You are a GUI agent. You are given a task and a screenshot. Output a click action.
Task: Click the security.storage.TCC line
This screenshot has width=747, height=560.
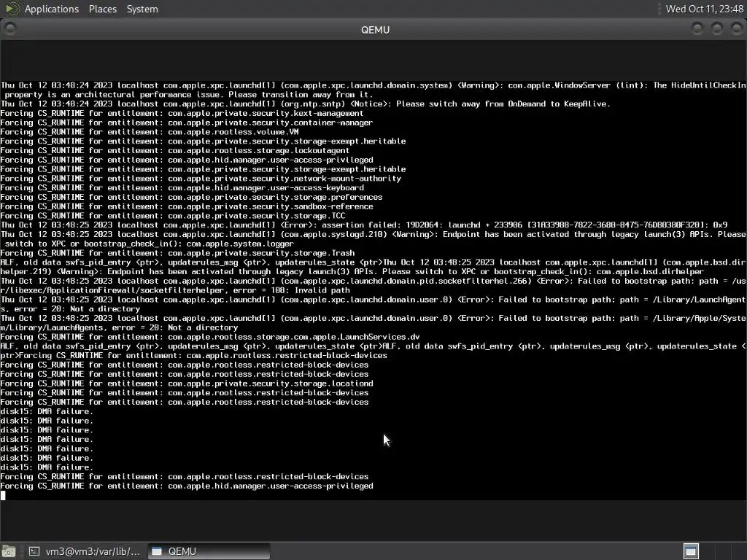pyautogui.click(x=173, y=216)
